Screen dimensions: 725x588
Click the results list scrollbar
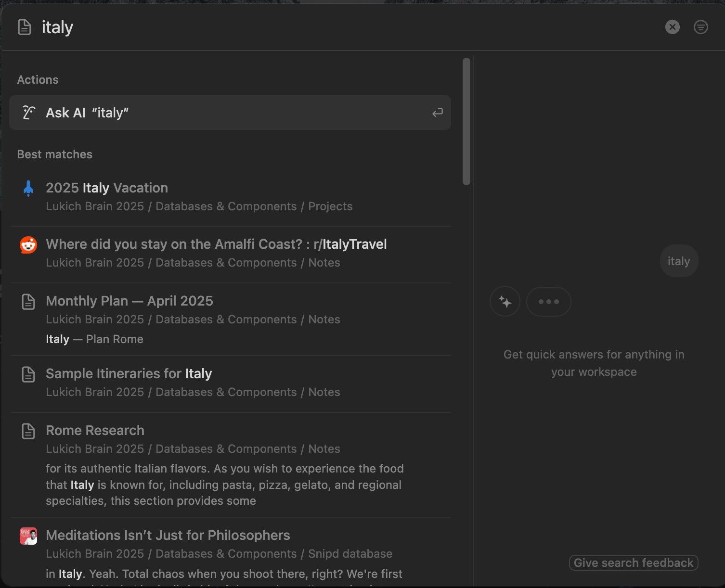tap(466, 121)
